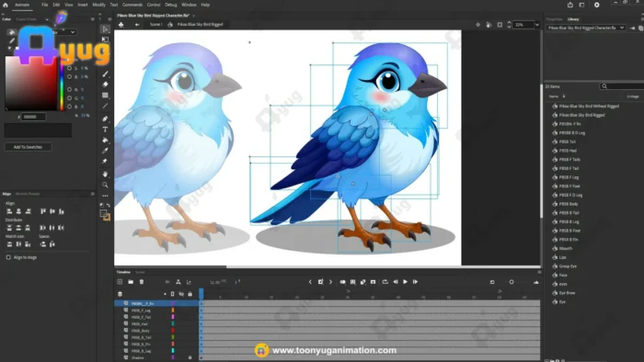Click the PBSB_Body layer red color swatch
644x362 pixels.
pyautogui.click(x=173, y=331)
